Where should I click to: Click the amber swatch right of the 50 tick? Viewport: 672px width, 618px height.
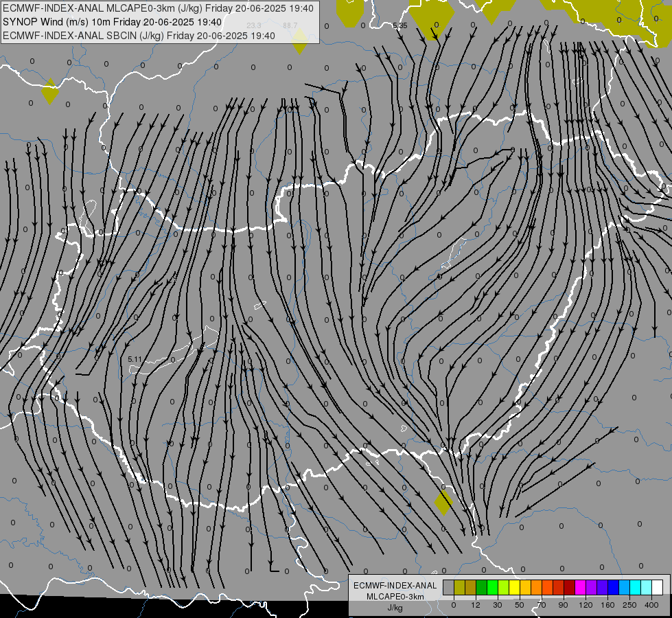click(x=525, y=587)
